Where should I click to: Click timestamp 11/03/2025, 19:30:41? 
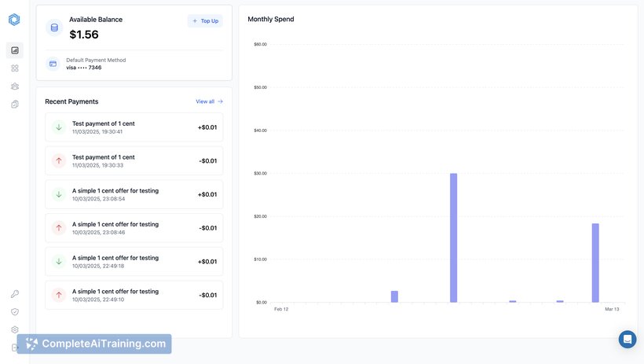[x=97, y=131]
